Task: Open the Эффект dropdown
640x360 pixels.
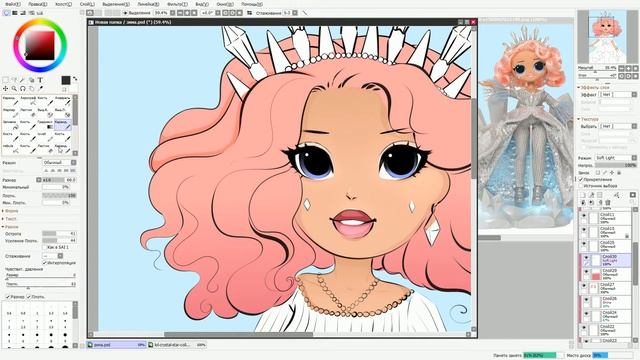Action: [618, 95]
